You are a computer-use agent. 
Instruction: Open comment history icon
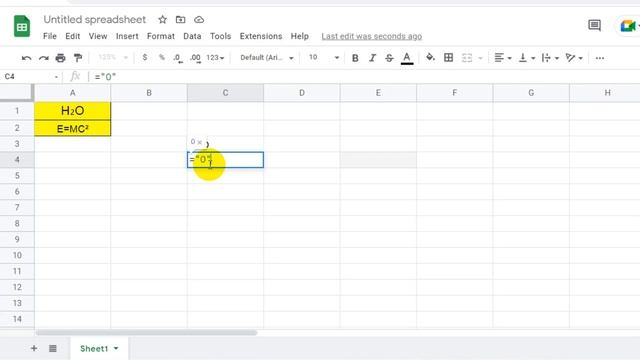[x=594, y=25]
